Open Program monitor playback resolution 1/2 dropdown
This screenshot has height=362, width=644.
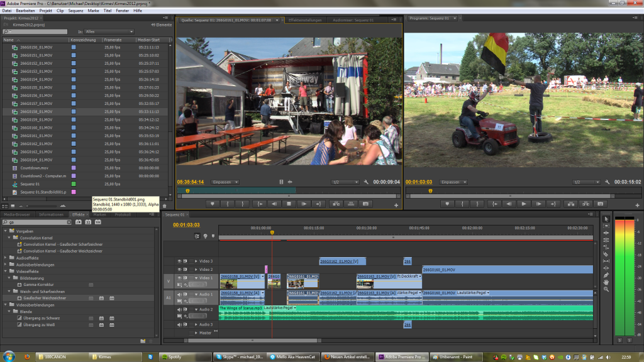[x=586, y=182]
